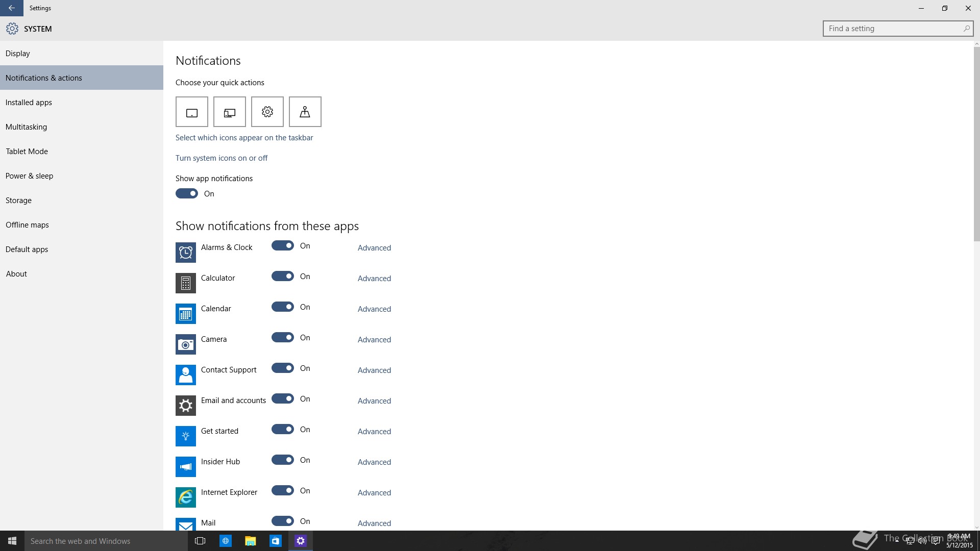The image size is (980, 551).
Task: Switch off Email and accounts notifications
Action: [283, 398]
